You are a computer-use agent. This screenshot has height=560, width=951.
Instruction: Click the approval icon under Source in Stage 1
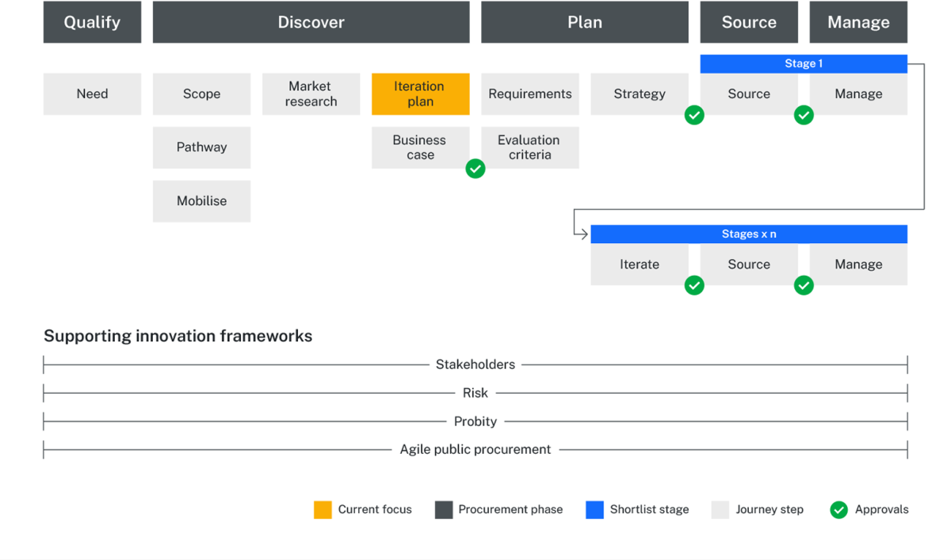(694, 115)
